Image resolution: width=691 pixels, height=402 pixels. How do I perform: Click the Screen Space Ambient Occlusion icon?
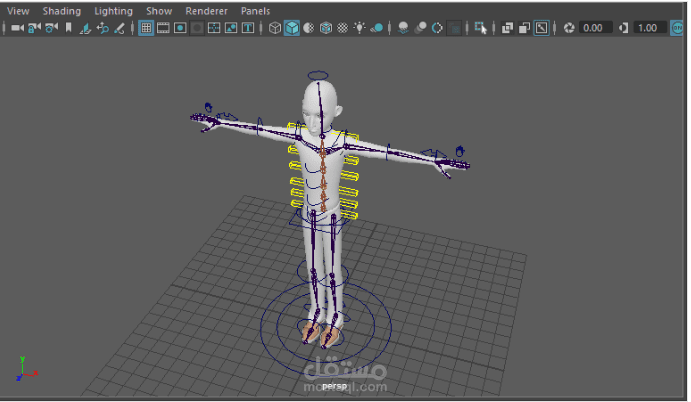pos(403,28)
